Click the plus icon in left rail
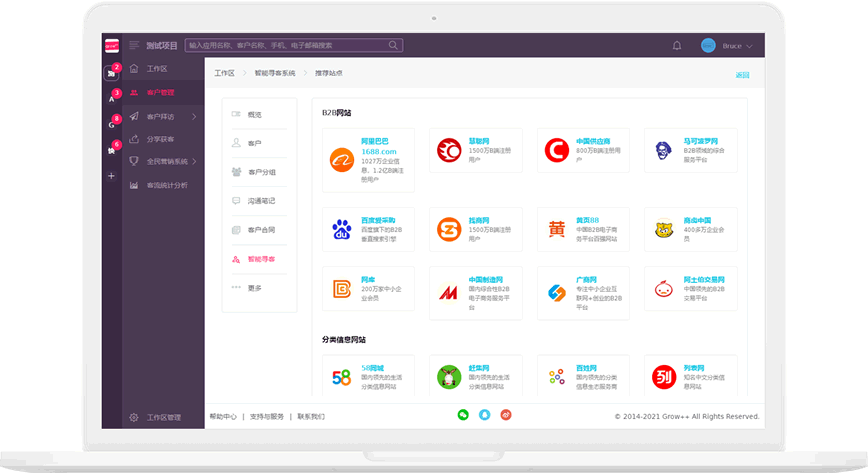Screen dimensions: 868x473 [111, 175]
